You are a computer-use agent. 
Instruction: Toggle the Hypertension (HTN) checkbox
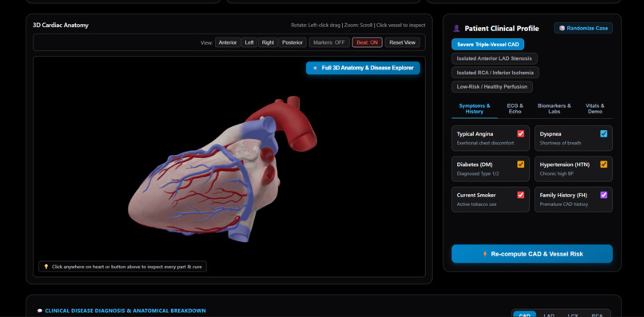point(604,164)
